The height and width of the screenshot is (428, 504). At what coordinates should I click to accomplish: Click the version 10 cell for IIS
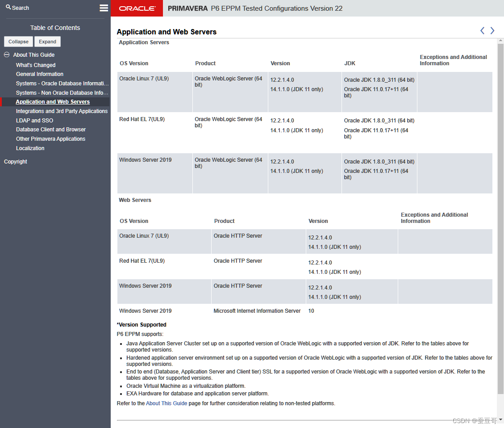311,311
